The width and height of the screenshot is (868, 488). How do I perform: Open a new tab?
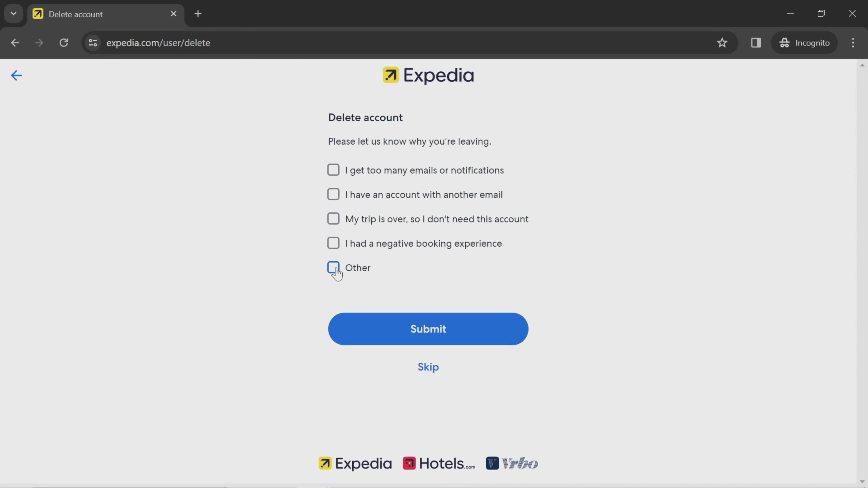coord(198,14)
